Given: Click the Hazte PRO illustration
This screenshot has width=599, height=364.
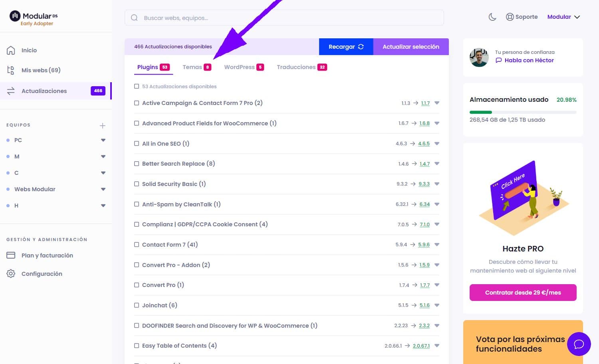Looking at the screenshot, I should 523,198.
